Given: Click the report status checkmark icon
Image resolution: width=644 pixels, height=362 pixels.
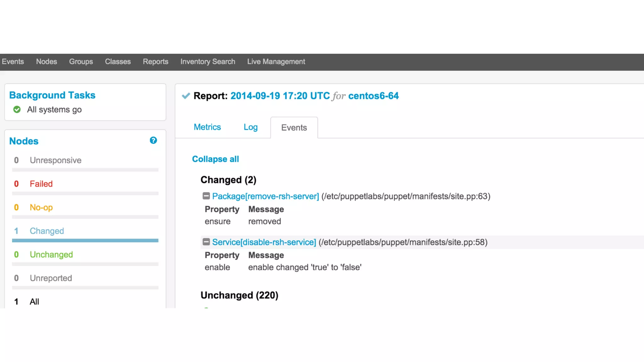Looking at the screenshot, I should [186, 96].
